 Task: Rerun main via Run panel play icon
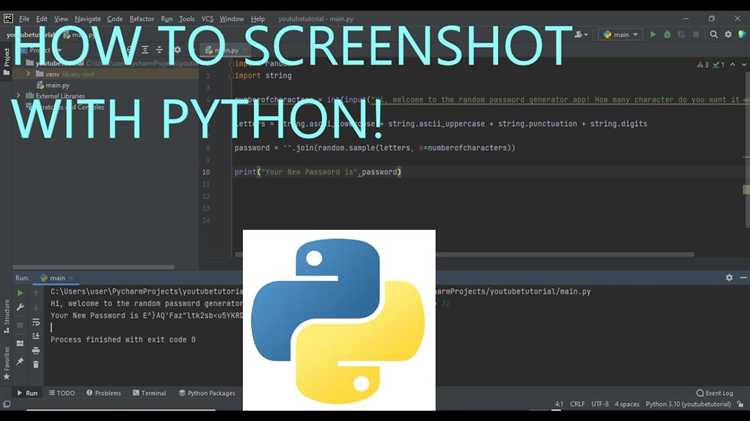pyautogui.click(x=20, y=292)
